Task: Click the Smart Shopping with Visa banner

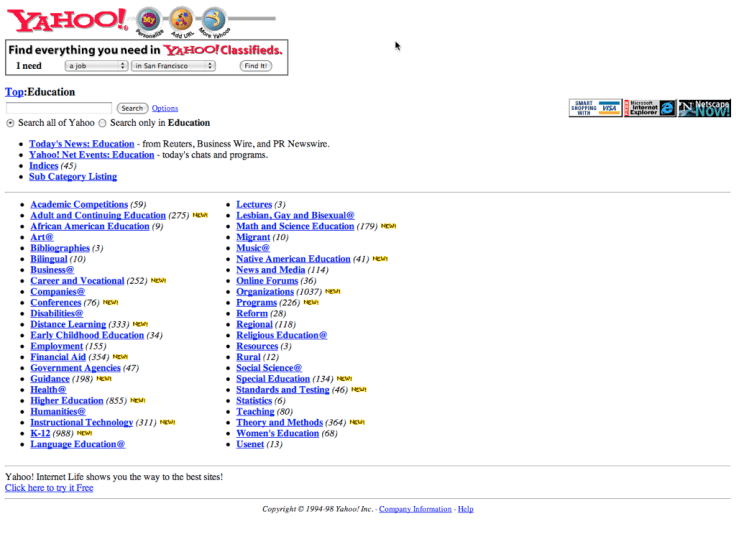Action: [x=595, y=108]
